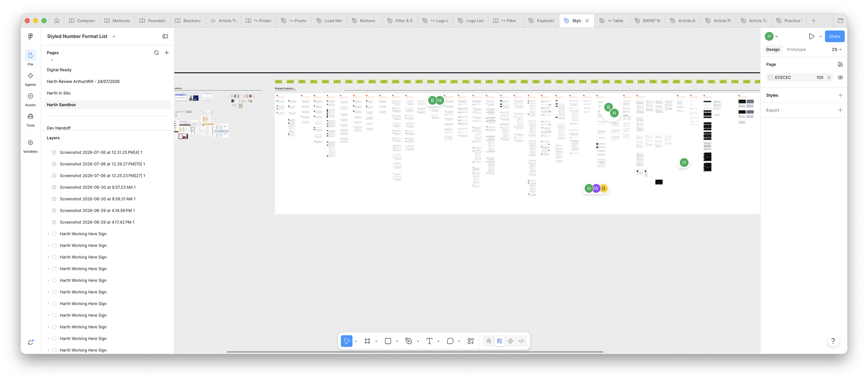Open user avatar H dropdown
The width and height of the screenshot is (868, 381).
(x=771, y=36)
